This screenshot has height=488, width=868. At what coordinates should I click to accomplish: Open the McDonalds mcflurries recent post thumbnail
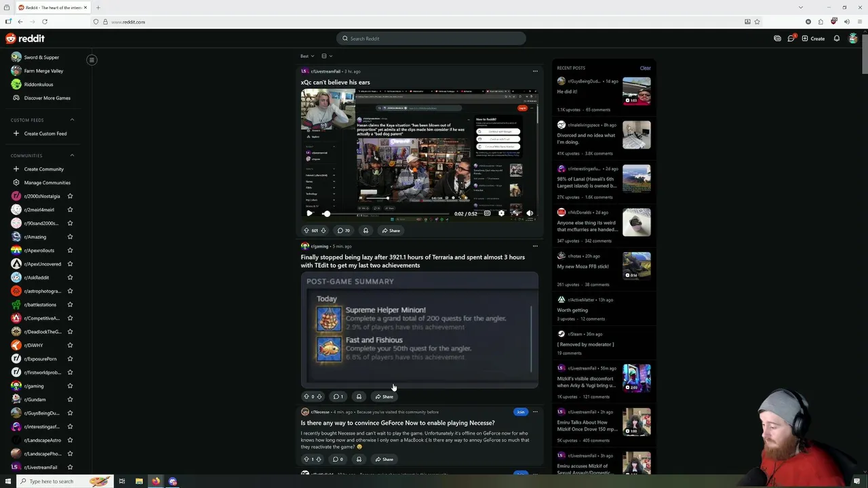tap(637, 222)
